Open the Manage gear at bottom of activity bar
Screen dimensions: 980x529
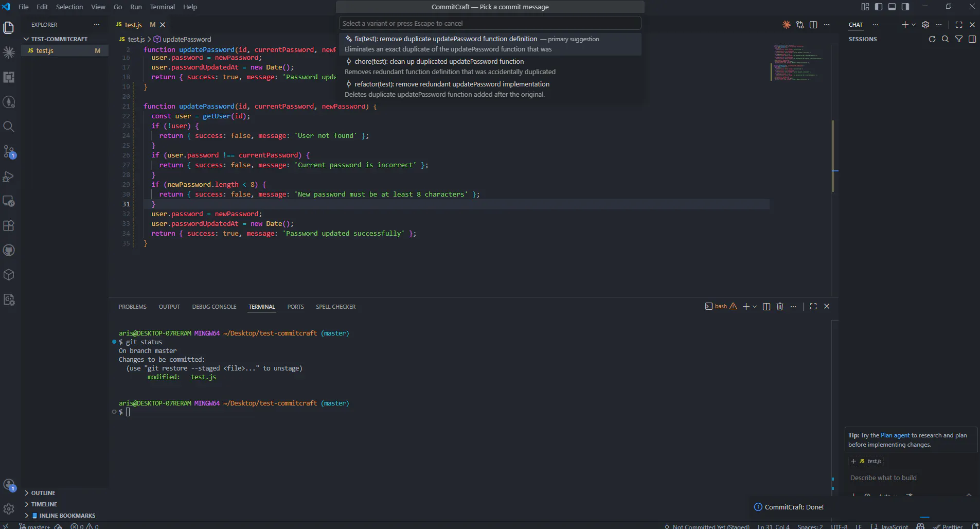[x=9, y=509]
